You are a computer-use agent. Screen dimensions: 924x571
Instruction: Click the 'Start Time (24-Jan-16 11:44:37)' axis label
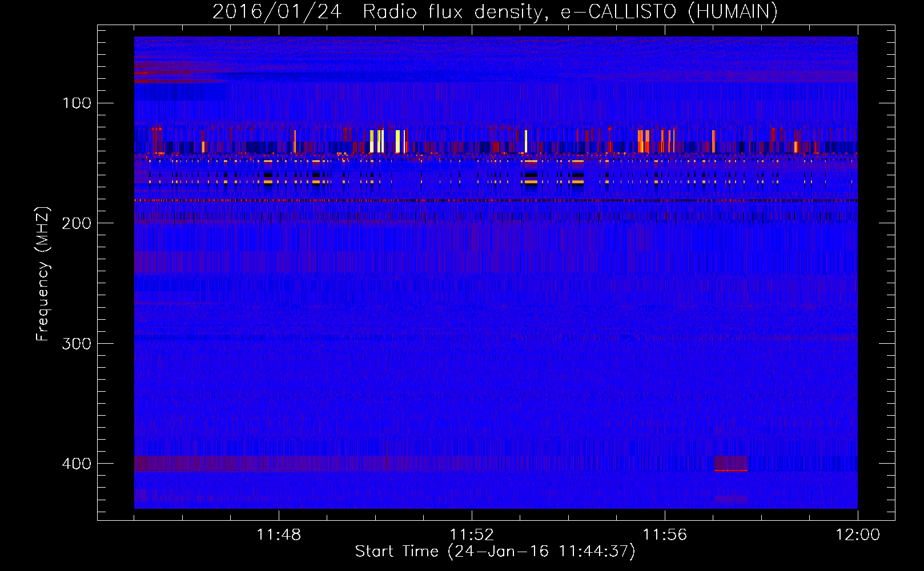pos(495,552)
